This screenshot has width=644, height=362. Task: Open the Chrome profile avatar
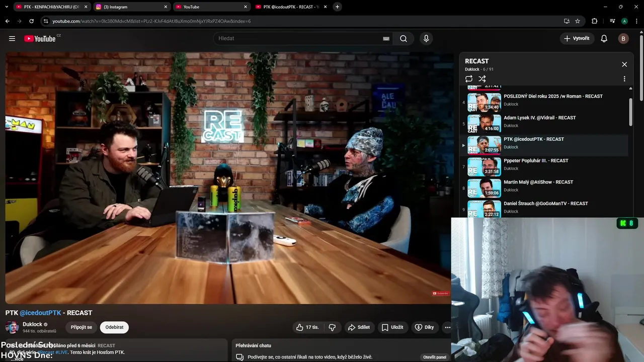pos(624,21)
